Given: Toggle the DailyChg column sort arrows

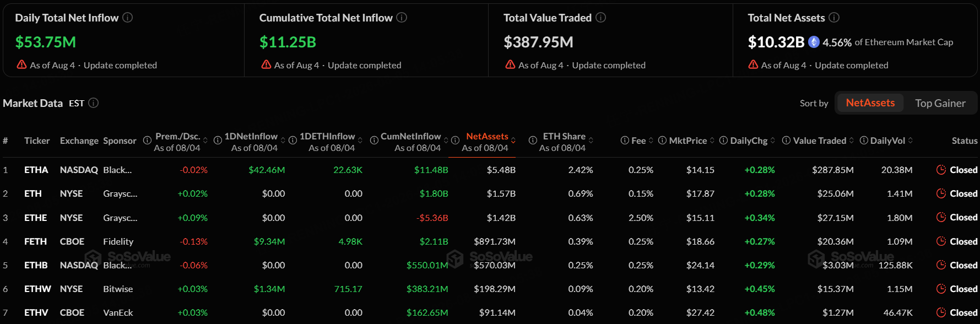Looking at the screenshot, I should pyautogui.click(x=773, y=141).
